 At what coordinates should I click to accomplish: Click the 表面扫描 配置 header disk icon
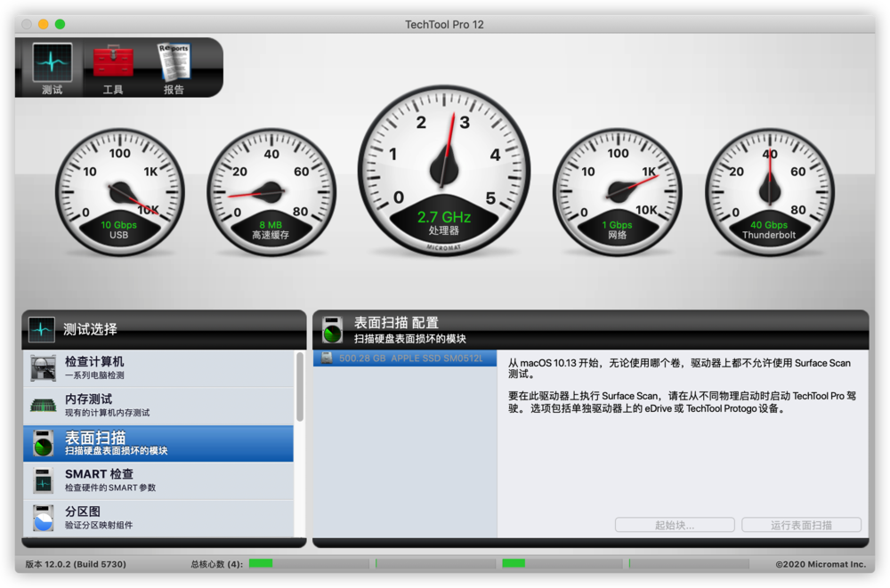[x=333, y=330]
